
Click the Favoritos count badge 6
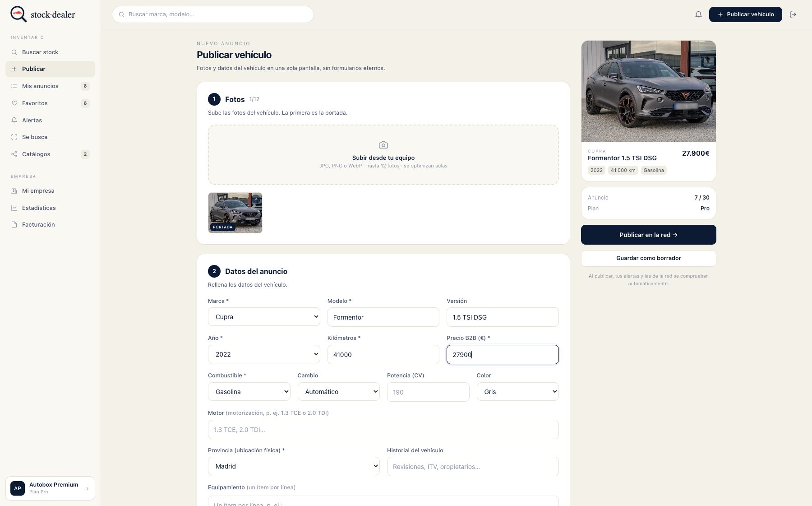click(x=85, y=103)
